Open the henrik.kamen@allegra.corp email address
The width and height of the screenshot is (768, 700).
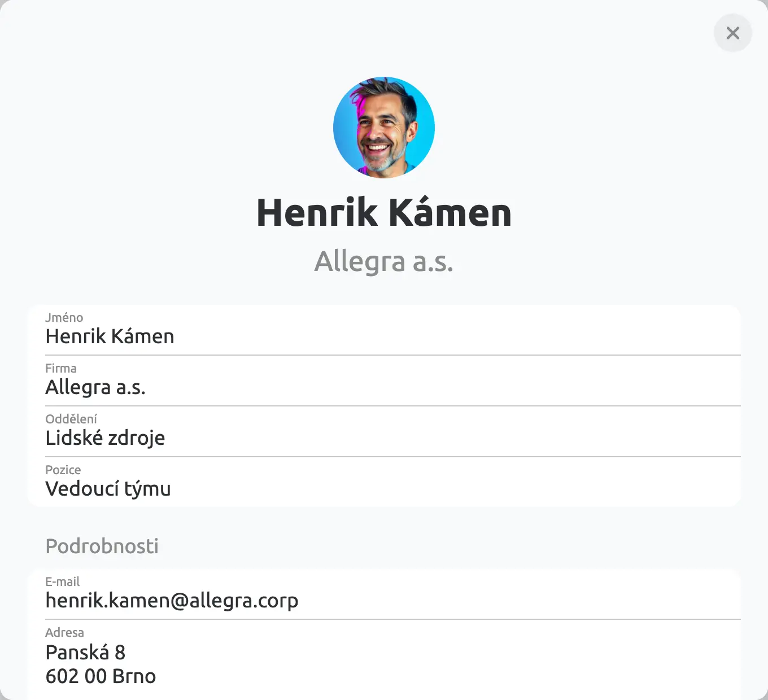point(172,601)
